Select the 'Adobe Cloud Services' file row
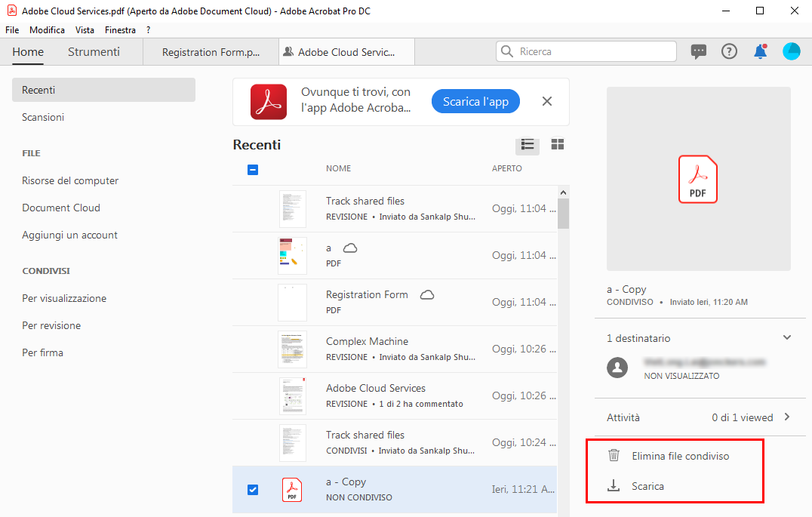The image size is (812, 517). click(395, 395)
